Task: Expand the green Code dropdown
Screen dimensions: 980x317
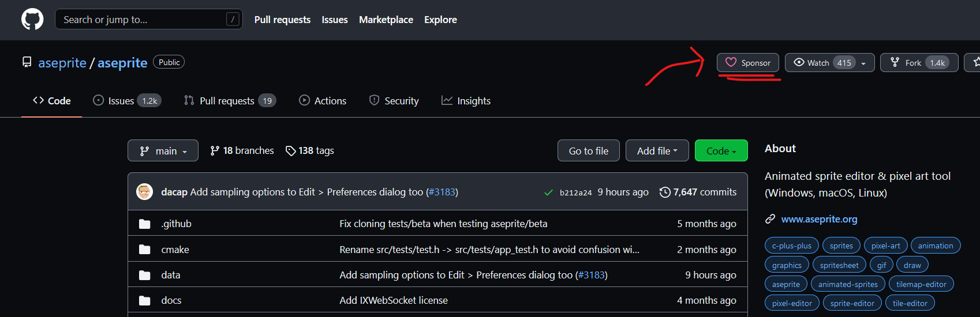Action: [721, 151]
